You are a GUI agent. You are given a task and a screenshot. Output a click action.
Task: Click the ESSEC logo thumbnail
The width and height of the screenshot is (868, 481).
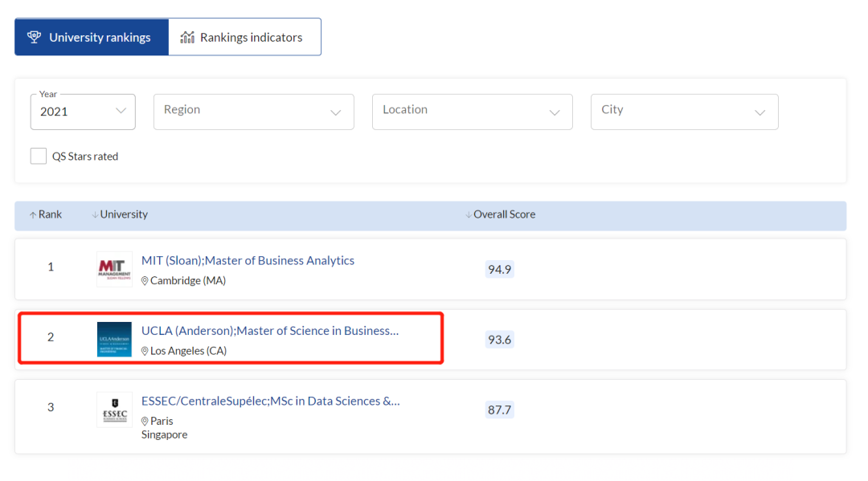point(115,410)
